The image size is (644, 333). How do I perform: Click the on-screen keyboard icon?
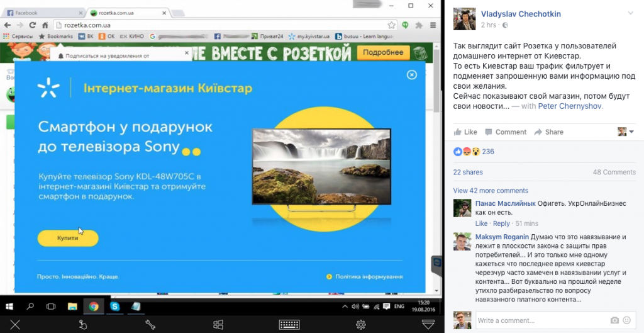point(289,325)
